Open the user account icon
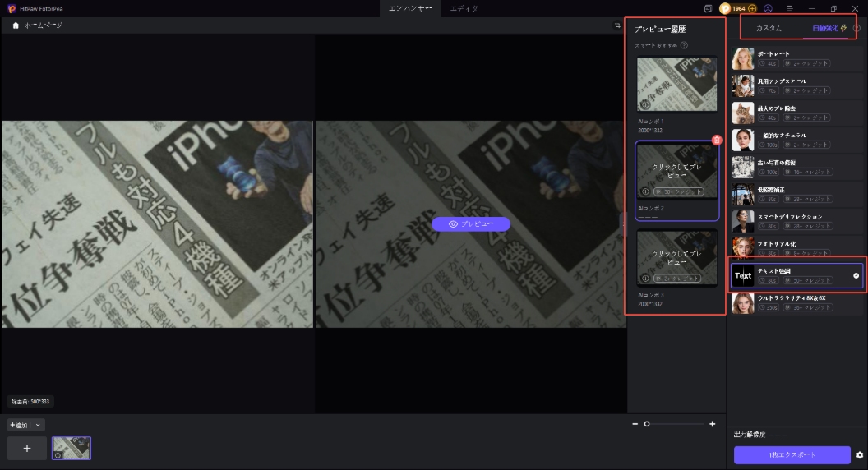The image size is (868, 470). click(x=768, y=8)
